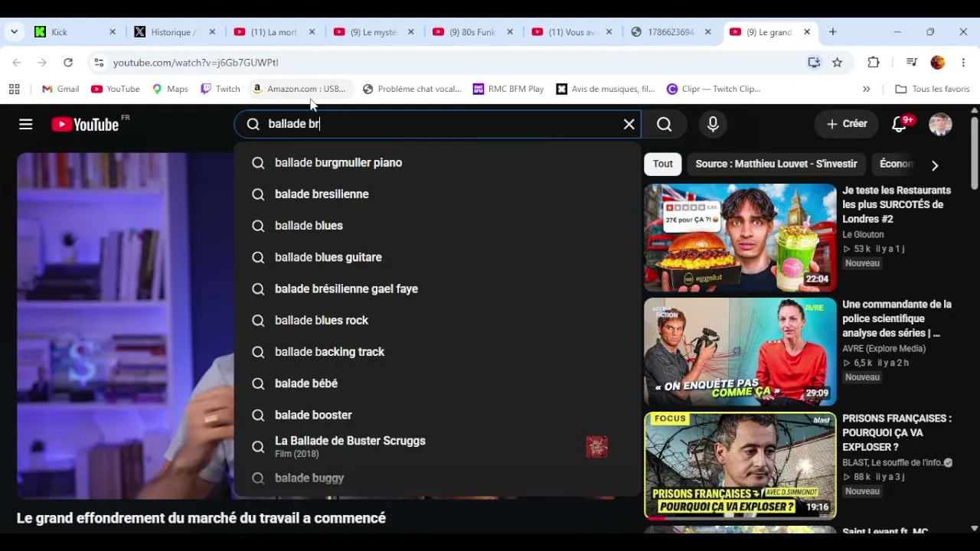980x551 pixels.
Task: Open the Problème chat vocal bookmark
Action: (x=412, y=89)
